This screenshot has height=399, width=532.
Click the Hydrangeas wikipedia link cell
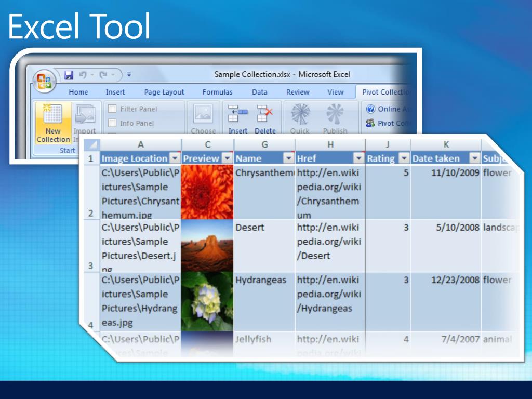click(330, 302)
